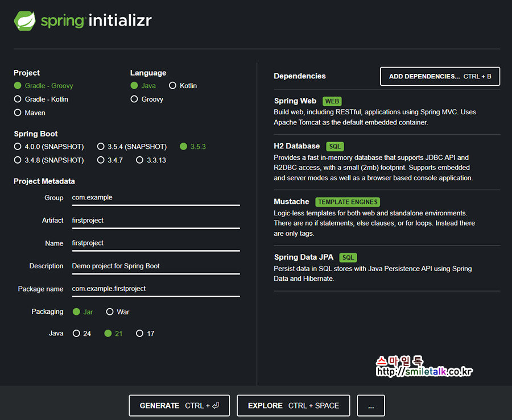512x420 pixels.
Task: Focus the Artifact input field
Action: tap(156, 221)
